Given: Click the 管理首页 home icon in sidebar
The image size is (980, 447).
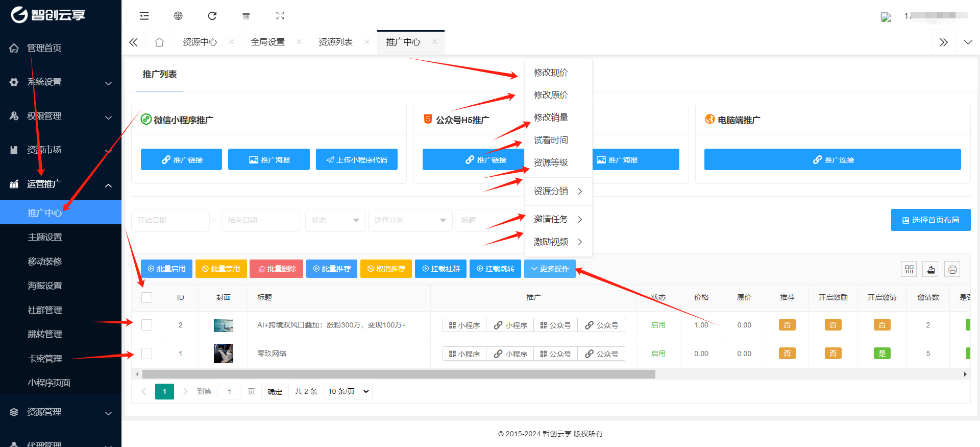Looking at the screenshot, I should point(14,48).
